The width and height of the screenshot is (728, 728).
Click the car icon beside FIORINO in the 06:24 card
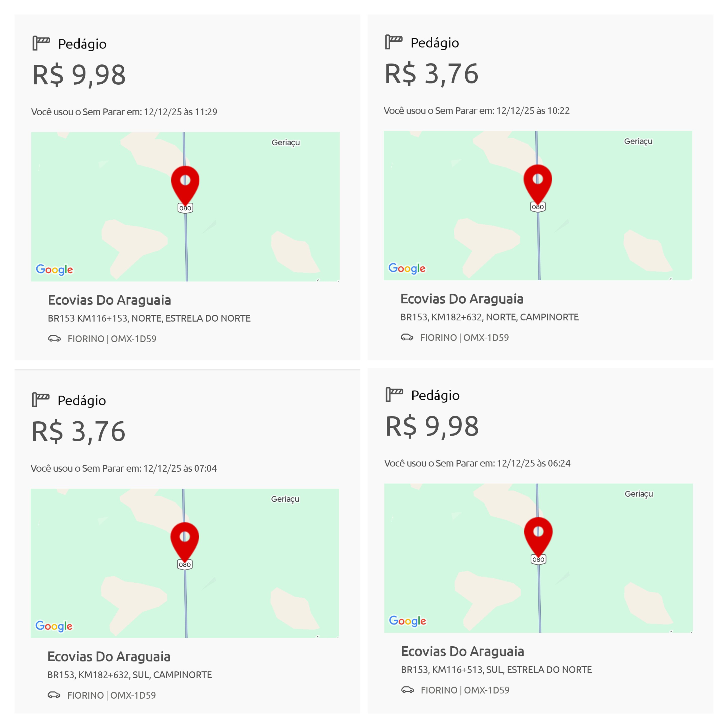(408, 690)
